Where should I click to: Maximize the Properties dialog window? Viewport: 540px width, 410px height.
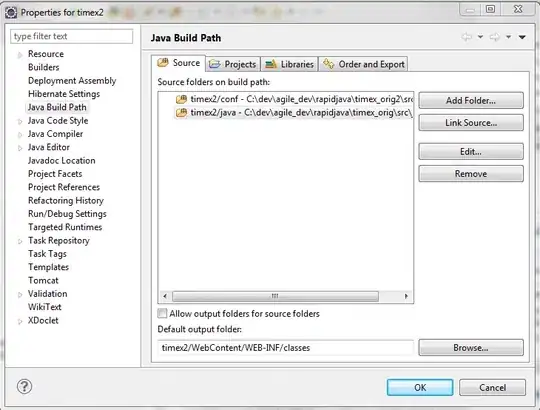pyautogui.click(x=490, y=9)
